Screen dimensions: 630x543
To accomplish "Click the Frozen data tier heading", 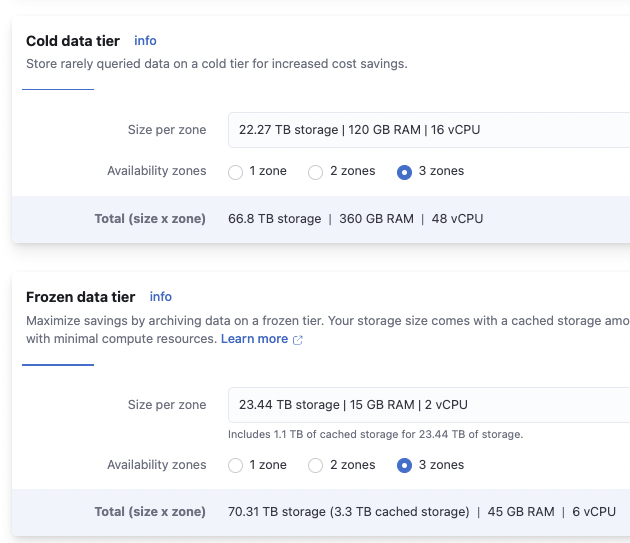I will (80, 297).
